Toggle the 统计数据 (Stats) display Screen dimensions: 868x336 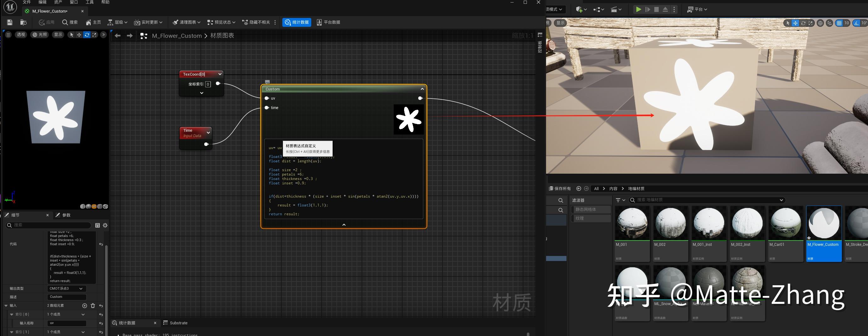296,22
